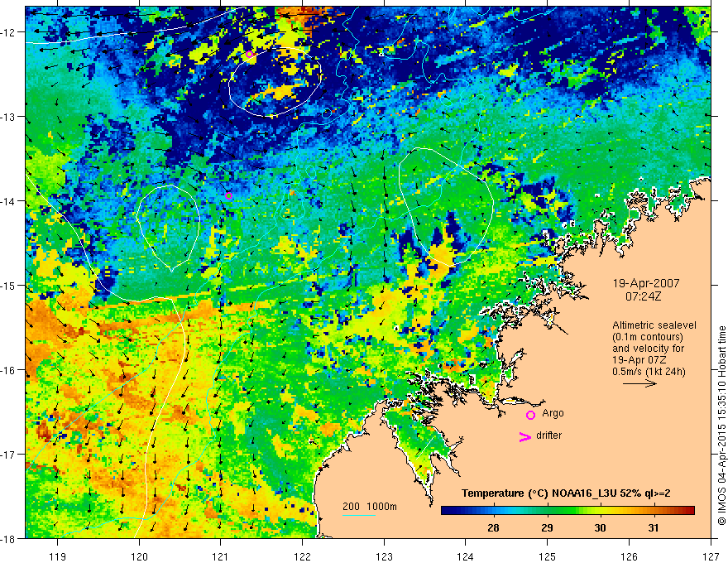Click the '-17' latitude axis label
The height and width of the screenshot is (563, 728).
point(8,455)
